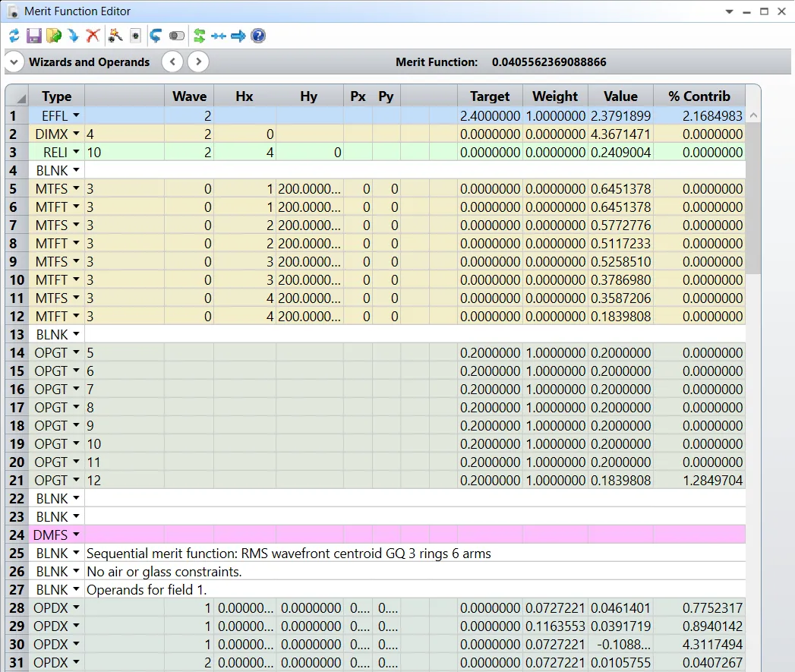Screen dimensions: 795x672
Task: Open the type dropdown for DMFS row 24
Action: 76,535
